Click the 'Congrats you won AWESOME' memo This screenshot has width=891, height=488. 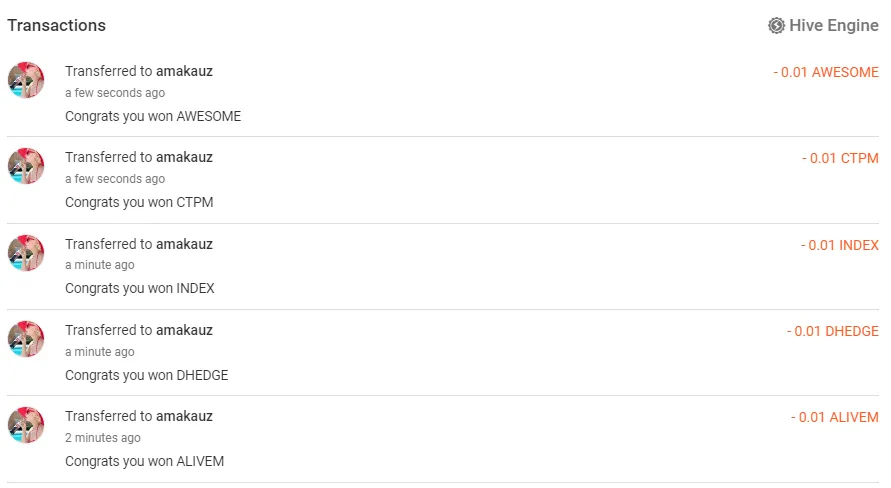click(x=153, y=116)
